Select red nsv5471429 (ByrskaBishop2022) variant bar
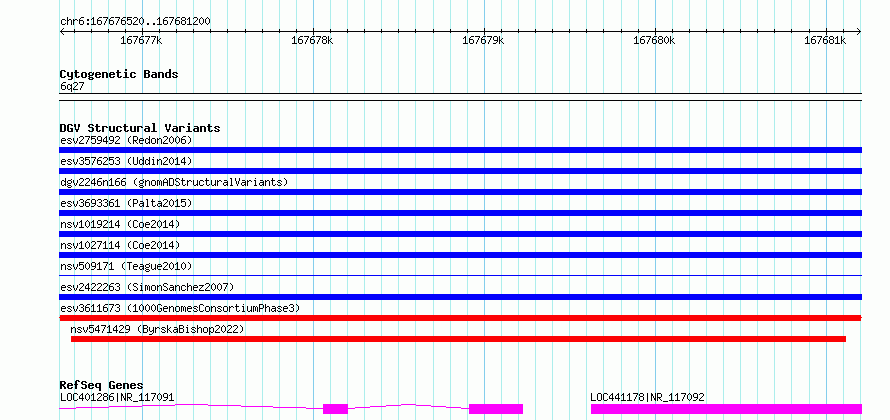 (x=458, y=339)
